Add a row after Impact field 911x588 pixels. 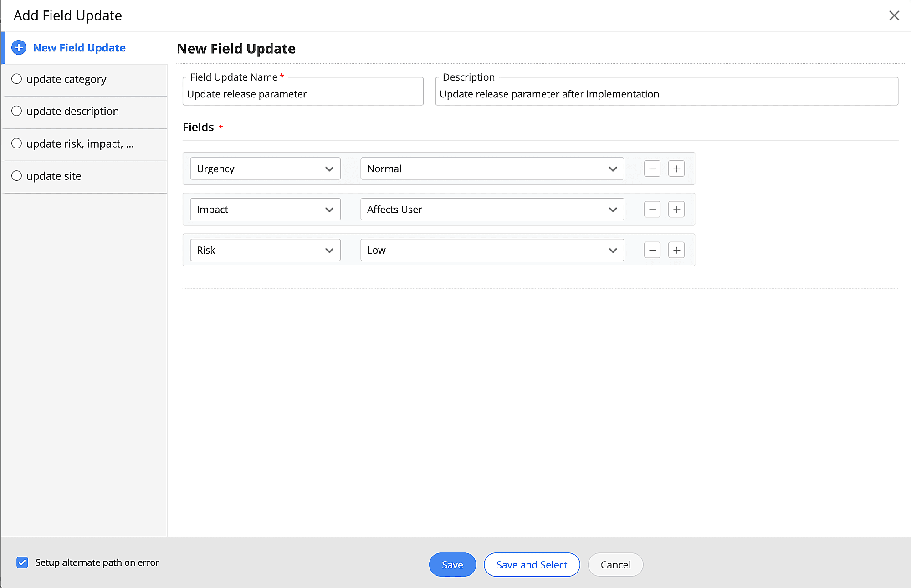676,210
